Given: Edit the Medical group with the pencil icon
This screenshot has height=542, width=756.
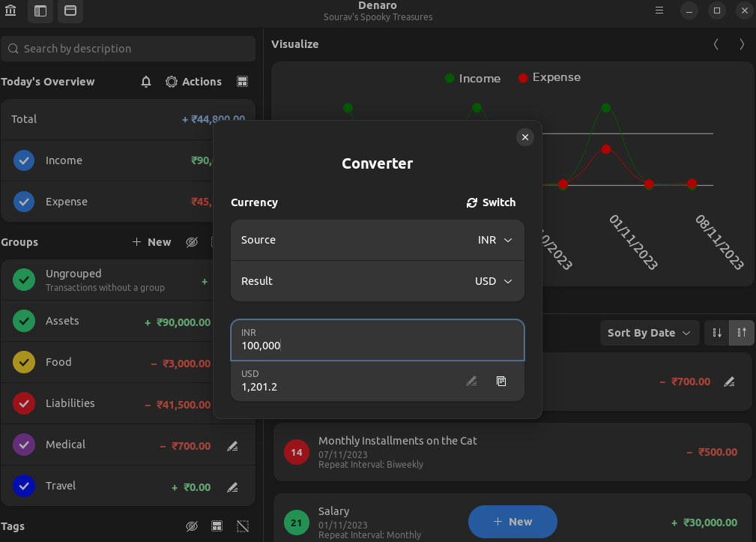Looking at the screenshot, I should [232, 446].
